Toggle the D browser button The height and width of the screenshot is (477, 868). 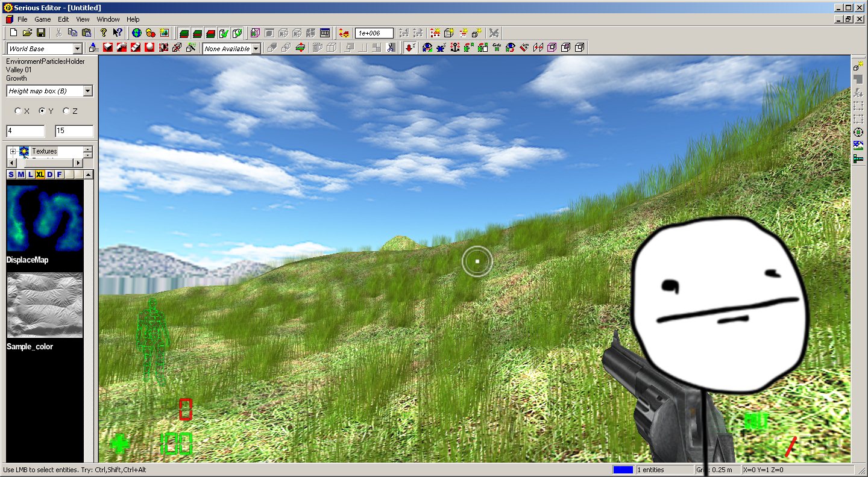click(50, 175)
